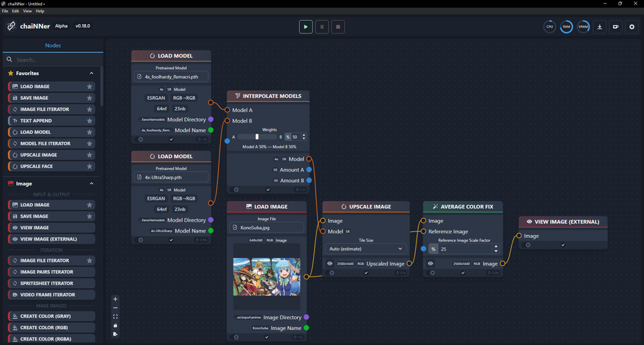The width and height of the screenshot is (644, 345).
Task: Click the stop execution button
Action: (x=338, y=27)
